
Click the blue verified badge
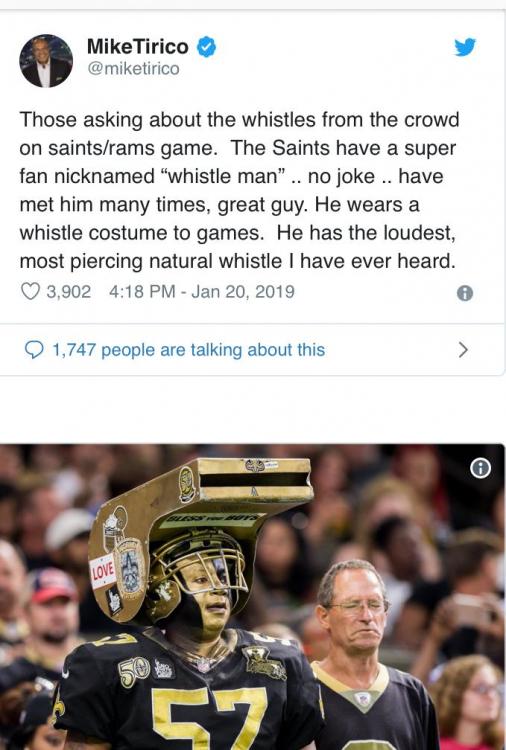pyautogui.click(x=207, y=47)
